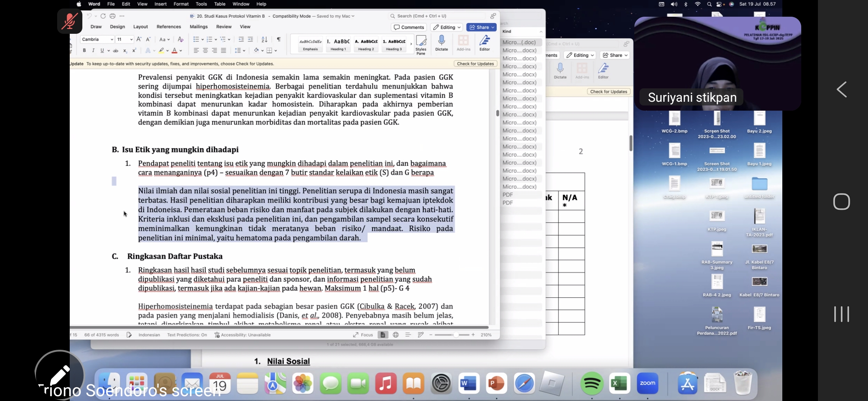Open Spotify from the Dock
This screenshot has width=868, height=401.
coord(592,384)
